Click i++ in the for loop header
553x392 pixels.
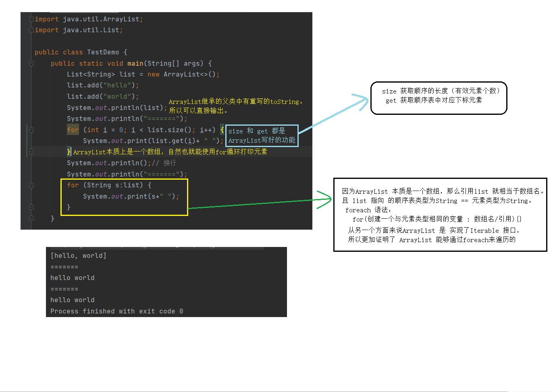pyautogui.click(x=206, y=130)
